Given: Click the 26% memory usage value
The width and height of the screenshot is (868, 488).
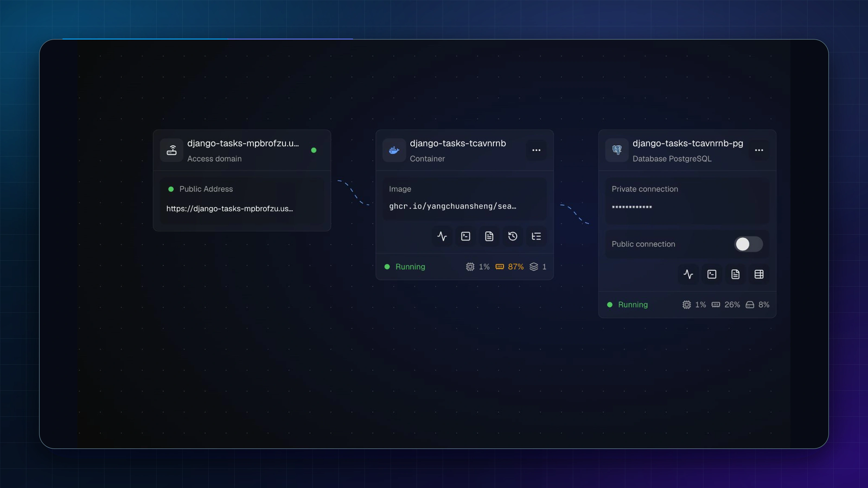Looking at the screenshot, I should 732,305.
